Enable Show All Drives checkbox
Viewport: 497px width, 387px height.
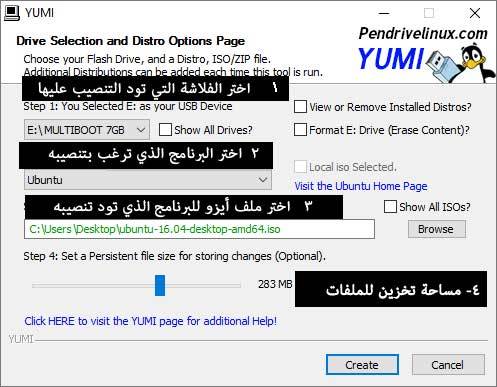pos(165,130)
